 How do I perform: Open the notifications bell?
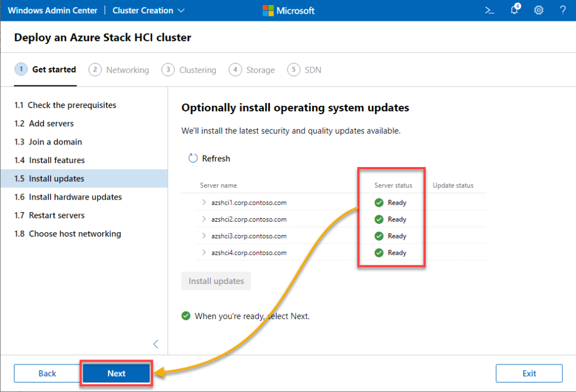pyautogui.click(x=514, y=11)
